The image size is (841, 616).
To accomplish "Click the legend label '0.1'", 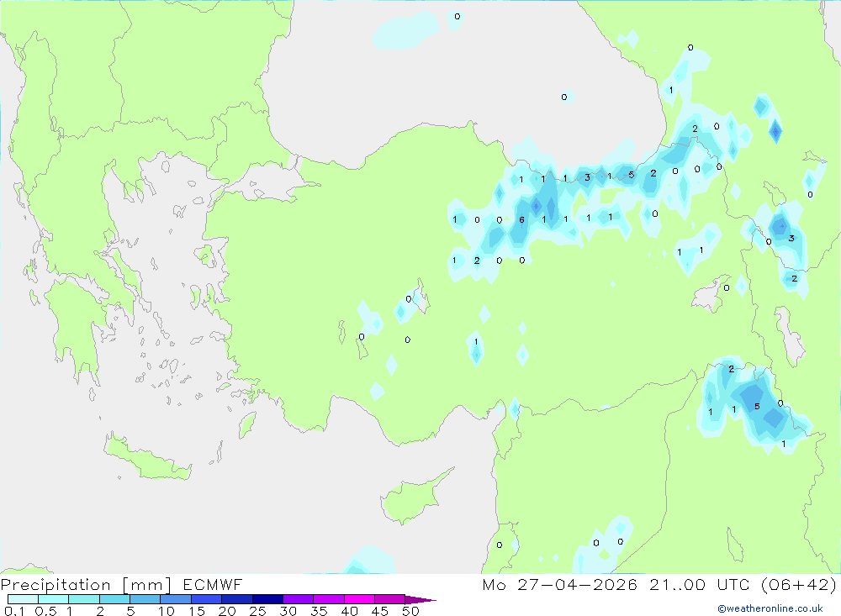I will pos(14,611).
